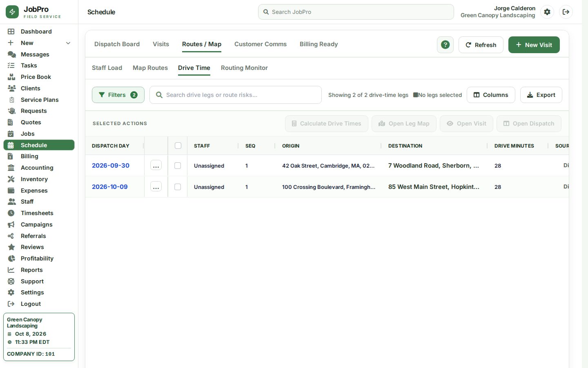588x368 pixels.
Task: Click the New Visit button
Action: point(534,45)
